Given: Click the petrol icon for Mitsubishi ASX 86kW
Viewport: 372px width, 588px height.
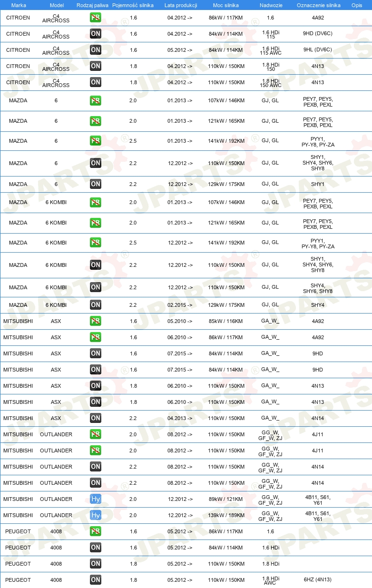Looking at the screenshot, I should point(96,337).
